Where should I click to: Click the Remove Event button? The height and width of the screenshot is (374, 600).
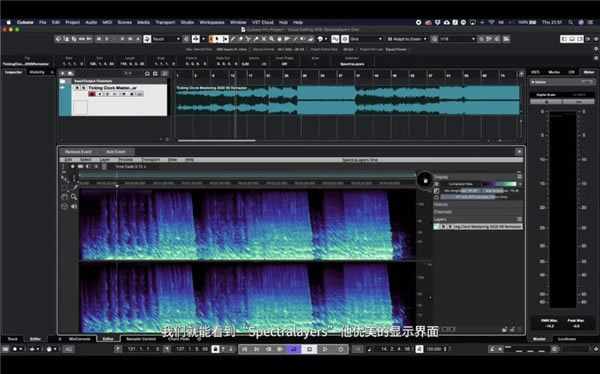[x=78, y=152]
